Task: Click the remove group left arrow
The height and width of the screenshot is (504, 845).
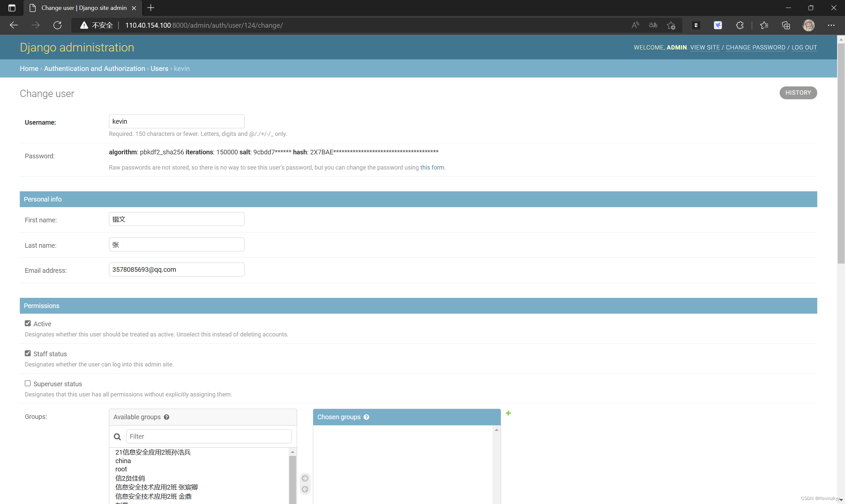Action: [305, 489]
